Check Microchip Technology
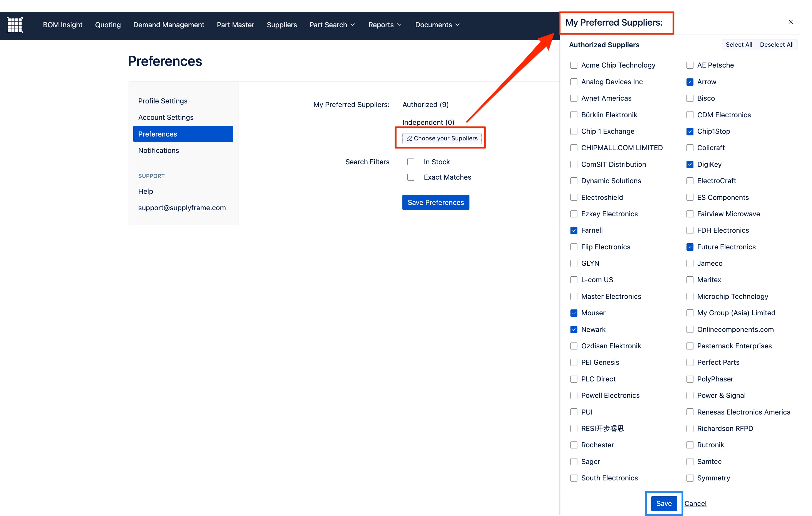The width and height of the screenshot is (812, 516). (x=690, y=296)
